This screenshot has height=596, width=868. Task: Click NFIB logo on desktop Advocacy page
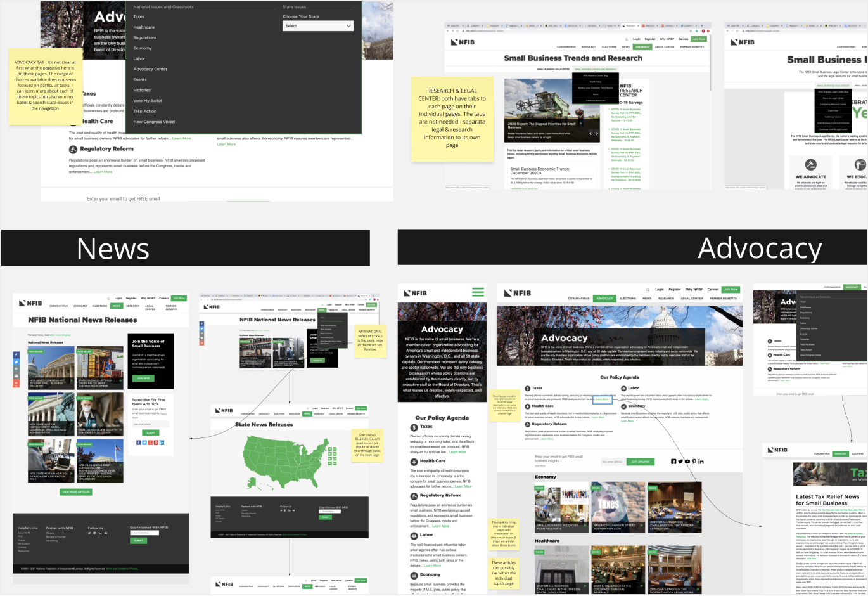517,293
